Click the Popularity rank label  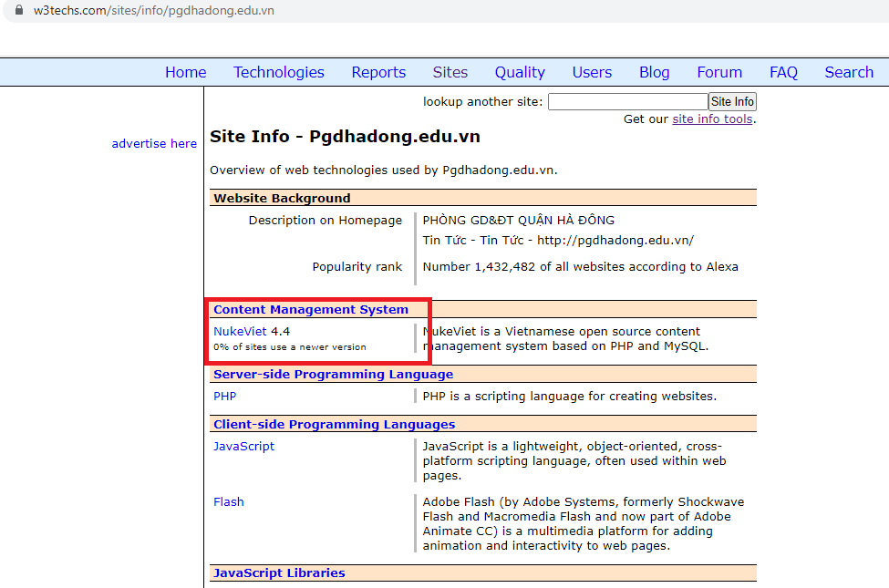(357, 266)
